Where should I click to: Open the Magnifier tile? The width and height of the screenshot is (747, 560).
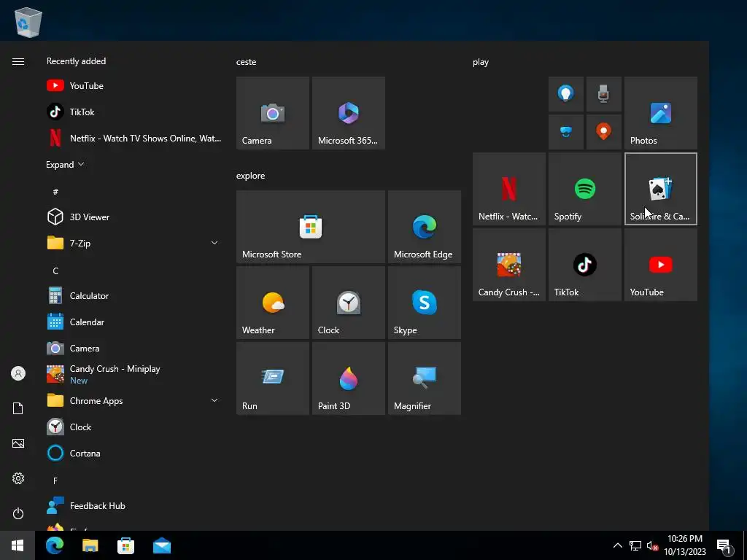[x=425, y=378]
